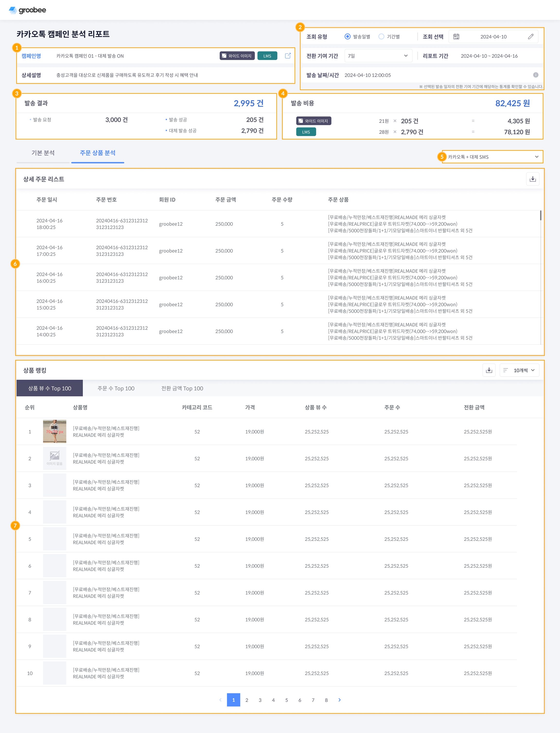Go to page 3 in pagination
560x733 pixels.
pyautogui.click(x=260, y=700)
